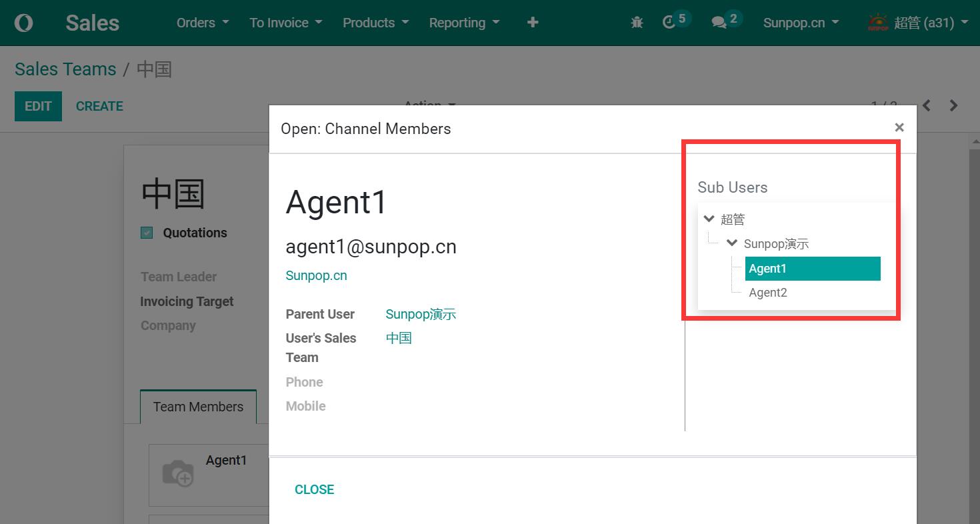The height and width of the screenshot is (524, 980).
Task: Open the activities clock icon
Action: coord(669,23)
